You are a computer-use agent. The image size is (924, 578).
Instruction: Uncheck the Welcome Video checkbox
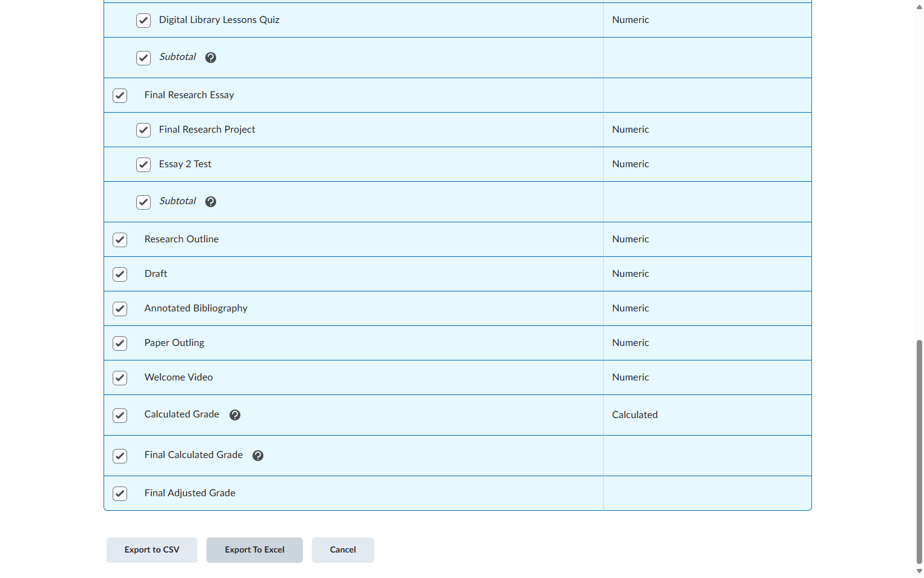coord(120,378)
